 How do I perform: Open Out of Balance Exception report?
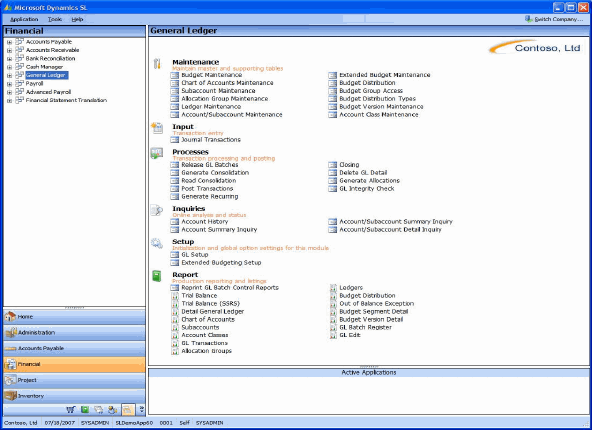coord(376,304)
